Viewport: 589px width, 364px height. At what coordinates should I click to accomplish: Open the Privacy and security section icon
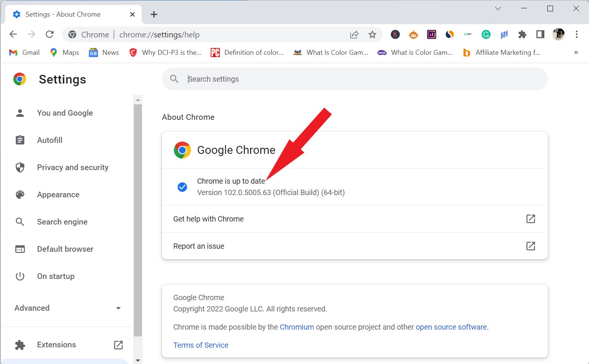pyautogui.click(x=20, y=167)
